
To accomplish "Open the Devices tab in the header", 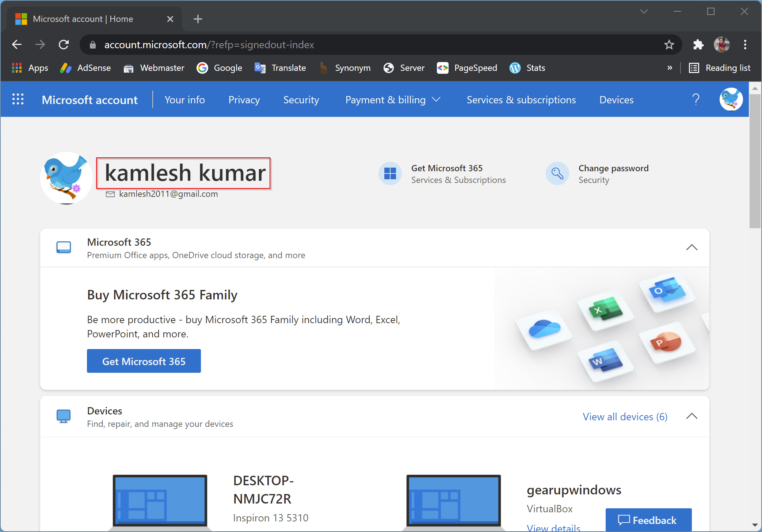I will (x=616, y=100).
